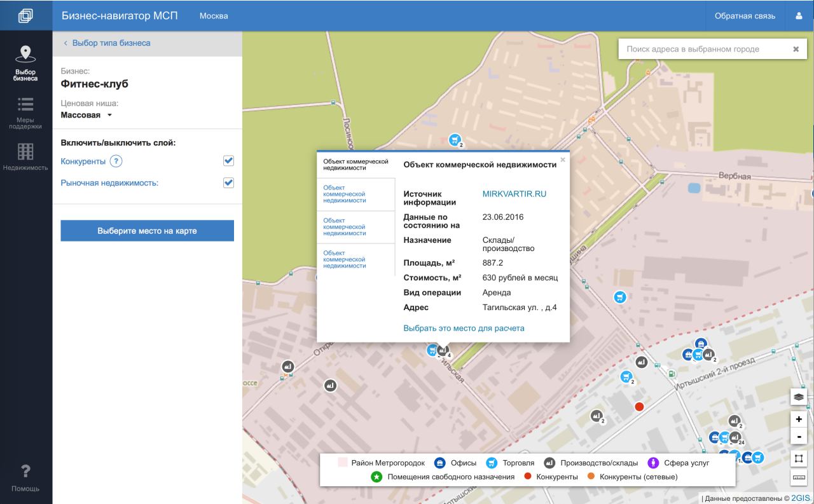Click the user profile icon
Image resolution: width=814 pixels, height=504 pixels.
pyautogui.click(x=799, y=16)
